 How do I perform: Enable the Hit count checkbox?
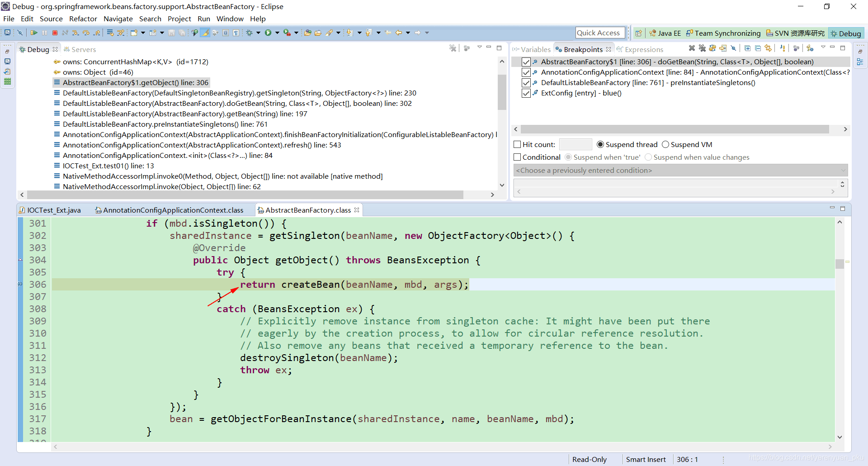518,145
